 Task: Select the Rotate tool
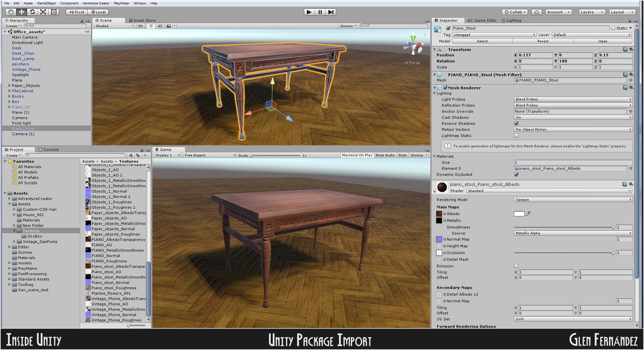click(32, 12)
